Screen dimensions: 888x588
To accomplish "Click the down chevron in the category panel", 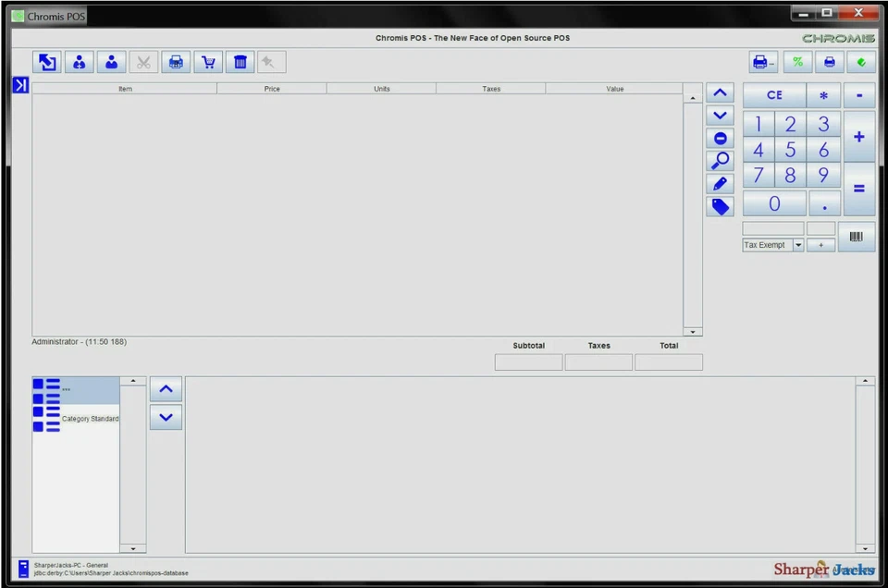I will (x=166, y=417).
